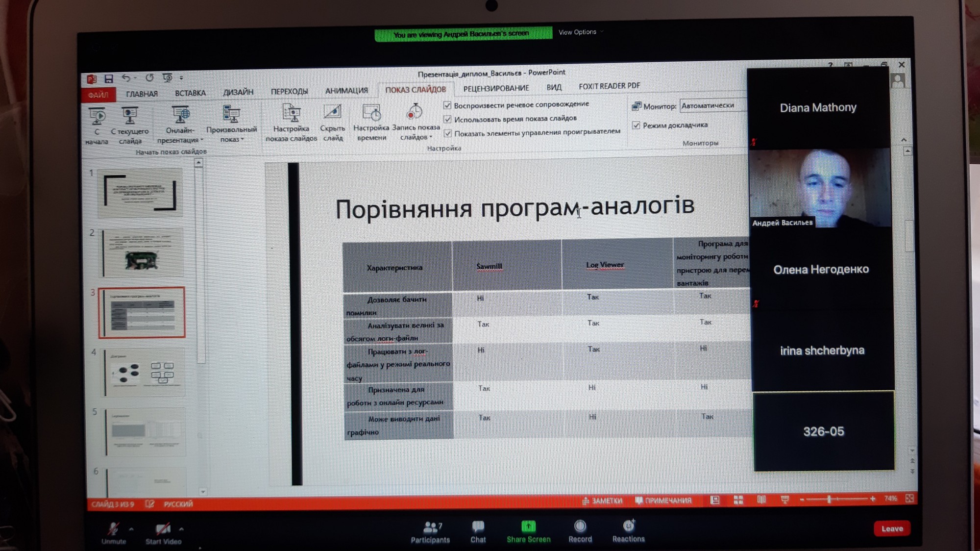Click the Redo icon in the quick access toolbar
980x551 pixels.
coord(149,77)
